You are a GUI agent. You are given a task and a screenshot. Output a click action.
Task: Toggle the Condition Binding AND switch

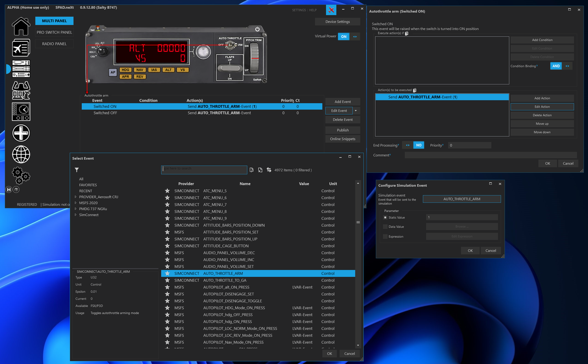point(556,66)
